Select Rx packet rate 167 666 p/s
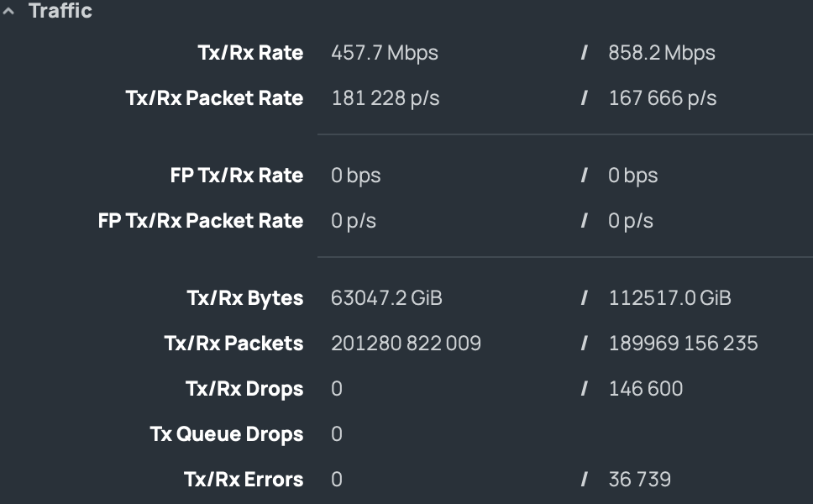 pos(663,98)
